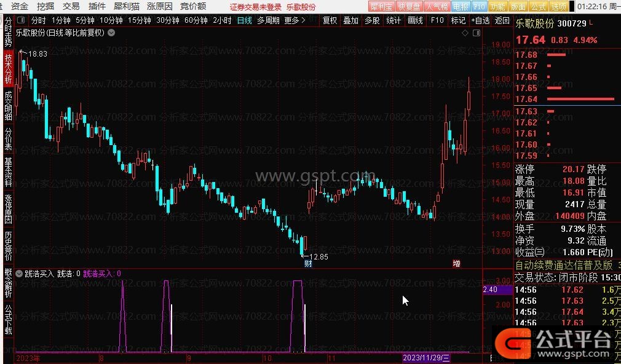The height and width of the screenshot is (364, 621).
Task: Toggle the panel layout icon beside the diamond
Action: pos(477,33)
